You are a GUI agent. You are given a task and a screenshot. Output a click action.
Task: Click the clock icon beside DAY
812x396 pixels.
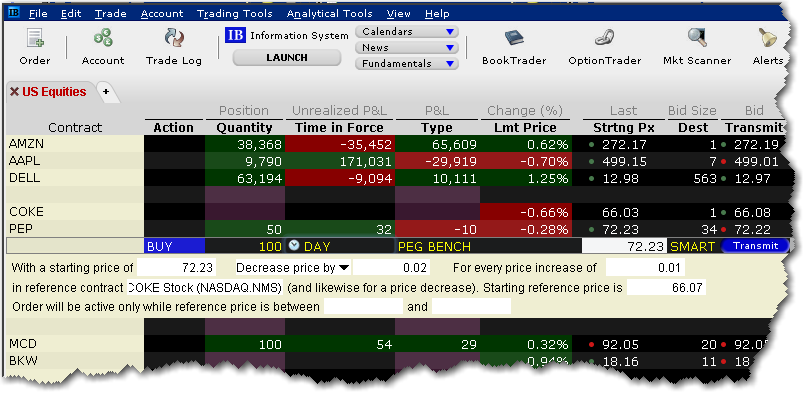(x=294, y=246)
